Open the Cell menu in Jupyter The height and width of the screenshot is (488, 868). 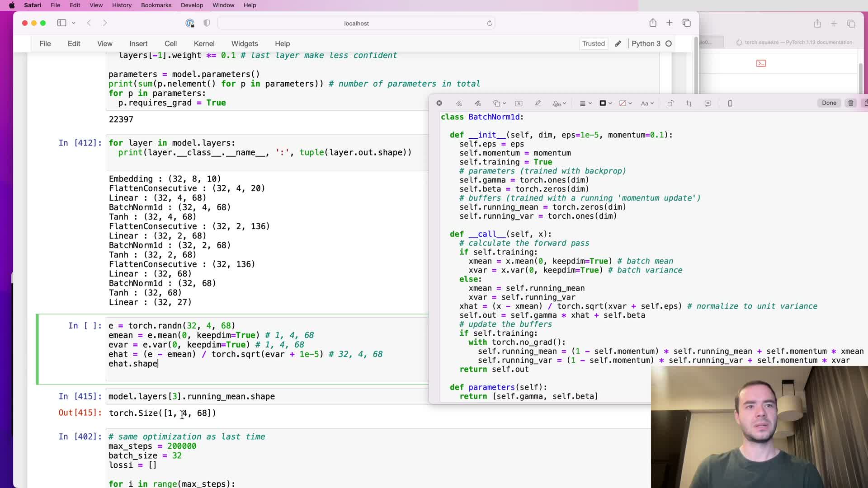coord(170,43)
